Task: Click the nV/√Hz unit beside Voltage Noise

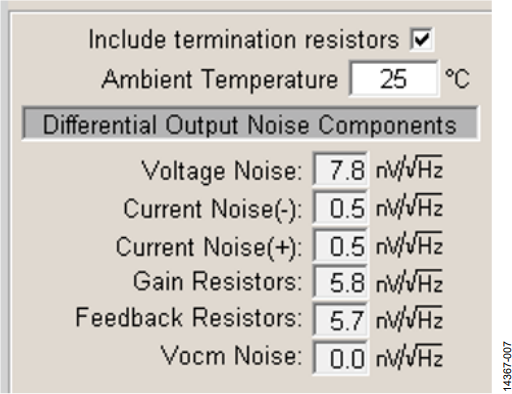Action: point(409,168)
